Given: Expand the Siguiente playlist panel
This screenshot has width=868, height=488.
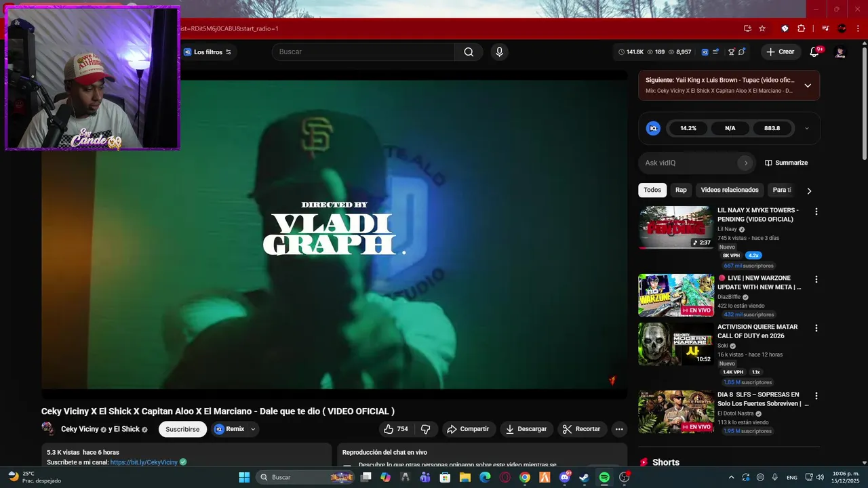Looking at the screenshot, I should (808, 85).
